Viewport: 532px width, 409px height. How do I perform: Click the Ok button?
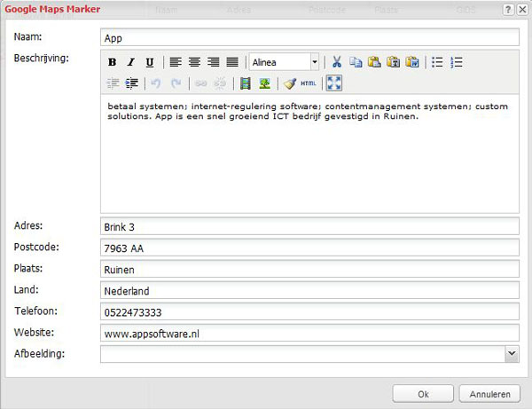[x=423, y=394]
